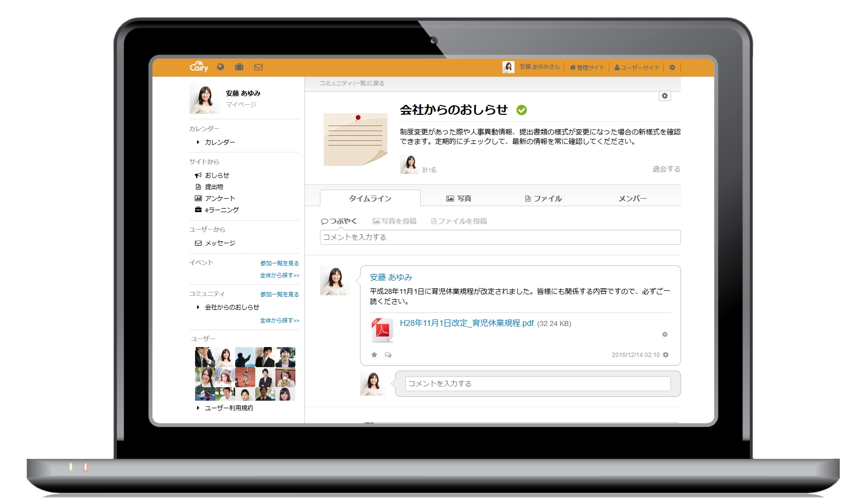Open the PDF file icon attachment
This screenshot has height=504, width=854.
[383, 330]
